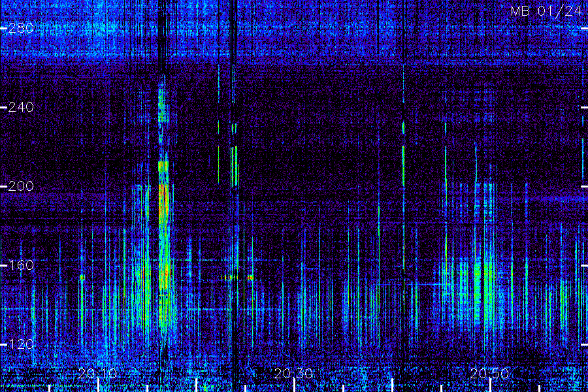The width and height of the screenshot is (588, 392).
Task: Click the 20:30 time axis label
Action: tap(293, 374)
